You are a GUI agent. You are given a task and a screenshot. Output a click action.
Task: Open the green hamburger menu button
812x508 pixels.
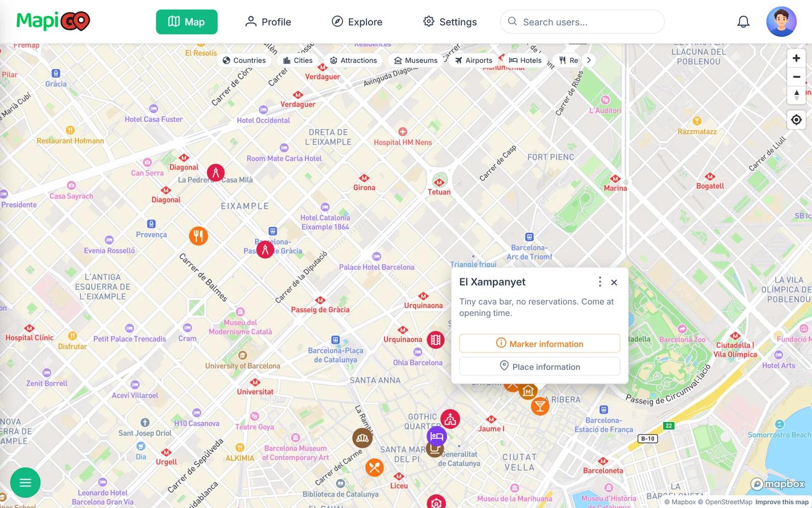coord(25,483)
